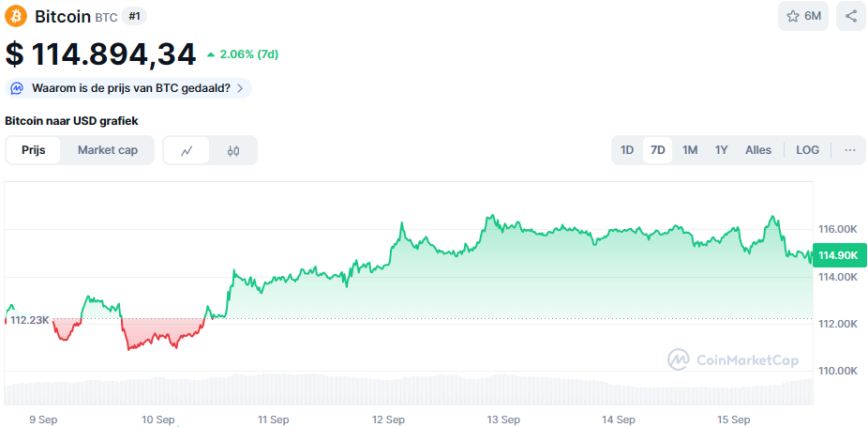Viewport: 868px width, 427px height.
Task: Select the Market cap tab
Action: coord(108,150)
